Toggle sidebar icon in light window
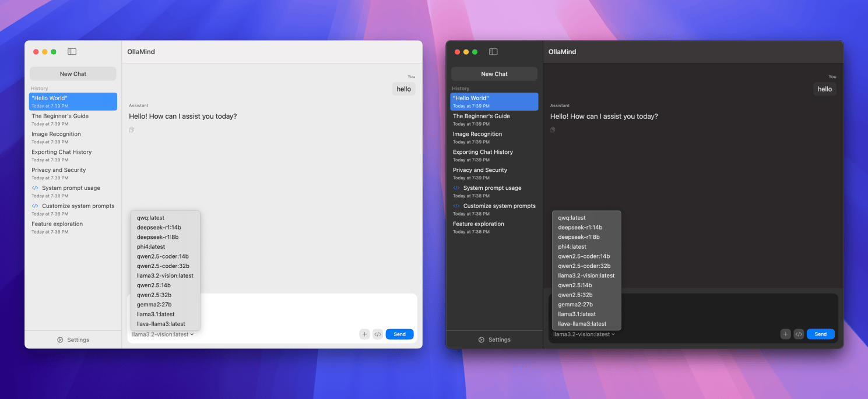The image size is (868, 399). pyautogui.click(x=72, y=52)
